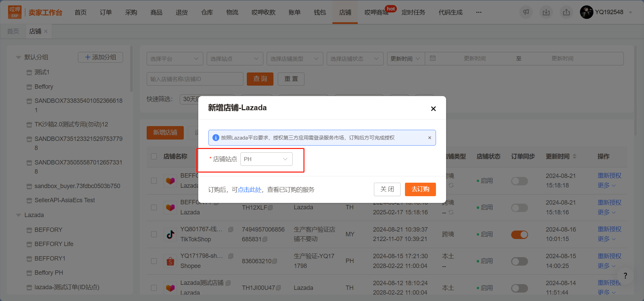Image resolution: width=644 pixels, height=301 pixels.
Task: Open the 选择店铺状态 dropdown
Action: [355, 59]
